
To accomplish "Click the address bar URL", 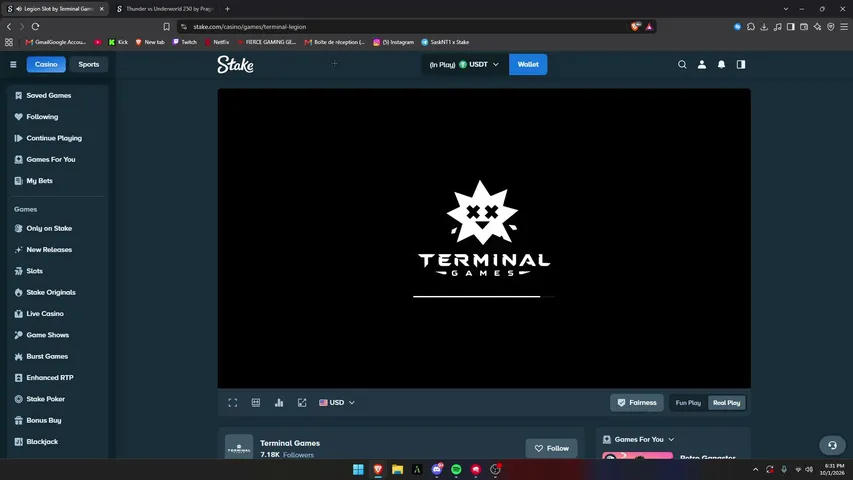I will [x=250, y=27].
